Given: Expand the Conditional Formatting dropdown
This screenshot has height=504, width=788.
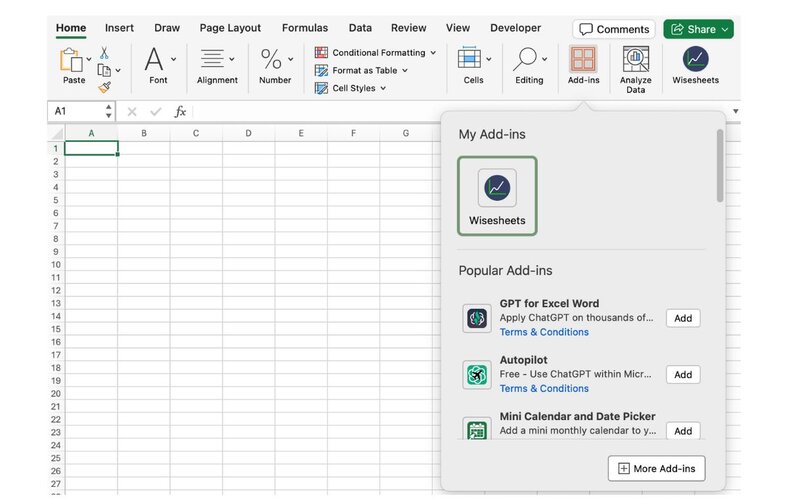Looking at the screenshot, I should pos(375,53).
